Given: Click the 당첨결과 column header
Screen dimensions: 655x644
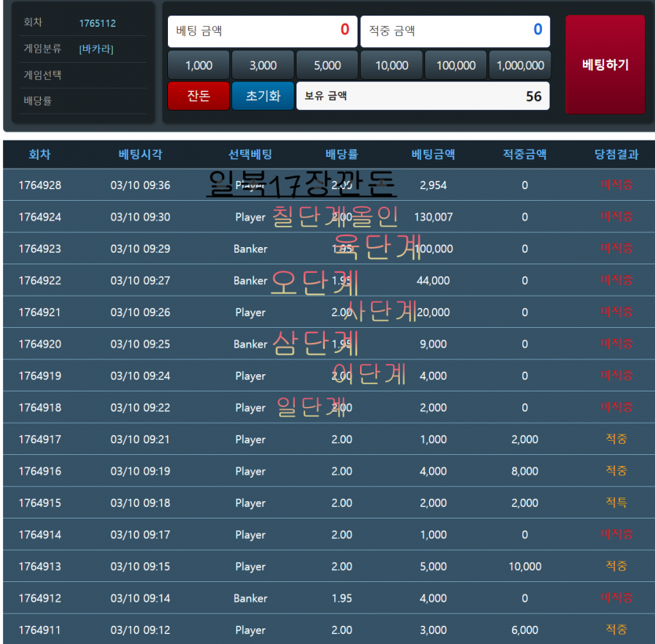Looking at the screenshot, I should [617, 155].
